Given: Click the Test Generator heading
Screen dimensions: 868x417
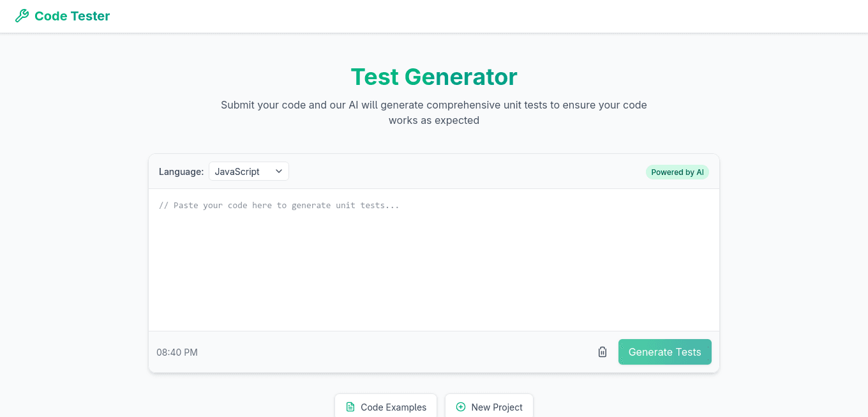Looking at the screenshot, I should click(x=434, y=77).
